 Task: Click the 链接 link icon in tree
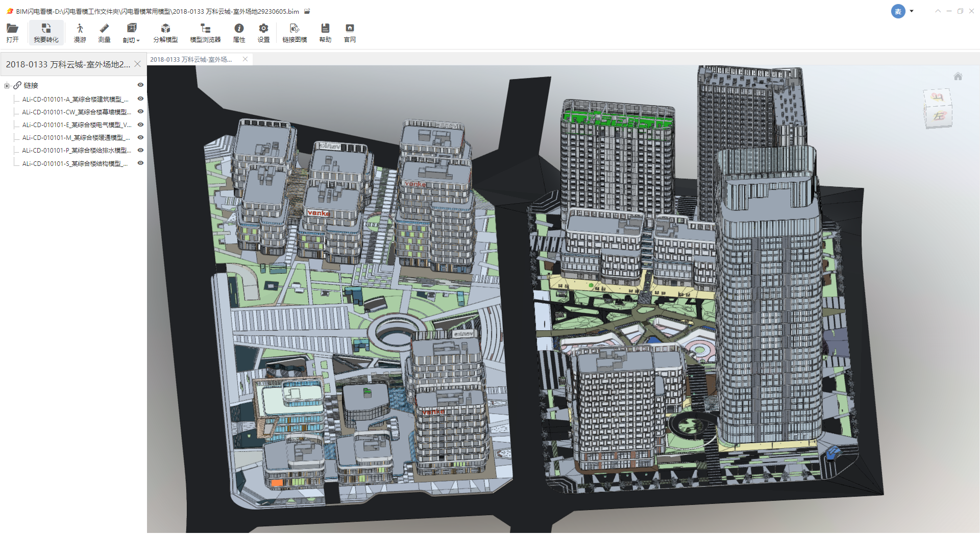17,85
